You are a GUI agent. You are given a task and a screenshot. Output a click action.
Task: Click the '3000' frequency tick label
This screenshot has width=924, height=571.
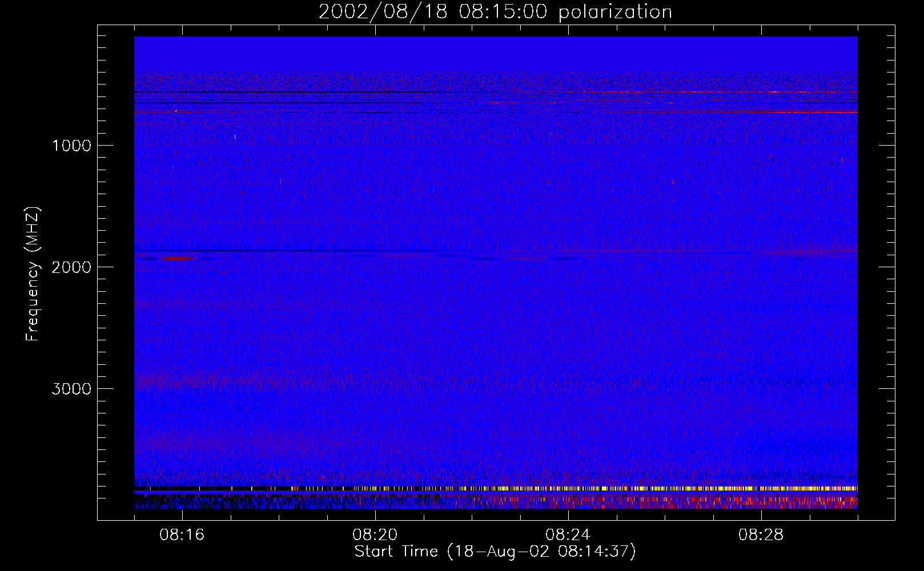tap(71, 389)
